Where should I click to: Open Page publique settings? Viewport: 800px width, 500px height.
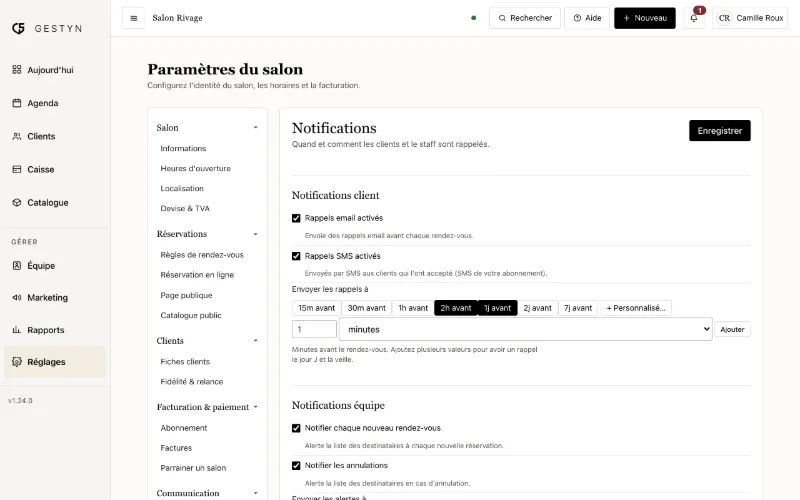(x=186, y=295)
